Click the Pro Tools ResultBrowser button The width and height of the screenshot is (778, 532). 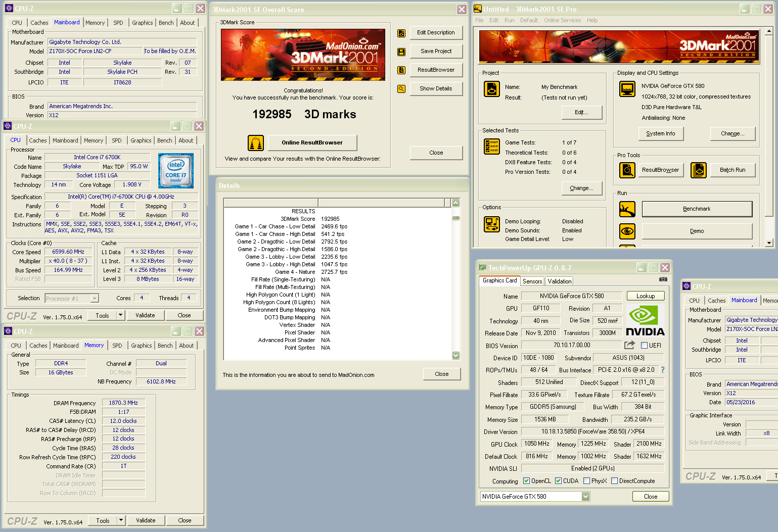point(660,170)
